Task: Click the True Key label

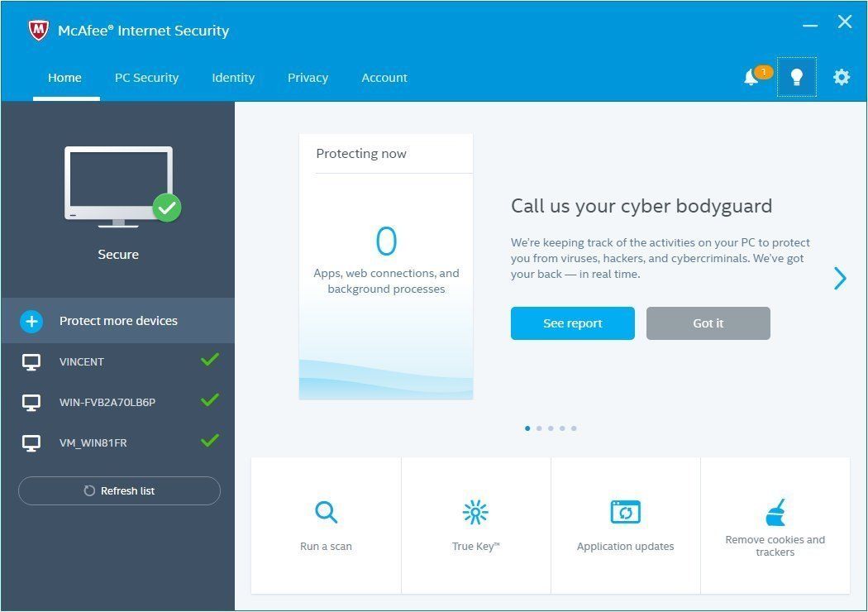Action: click(x=475, y=546)
